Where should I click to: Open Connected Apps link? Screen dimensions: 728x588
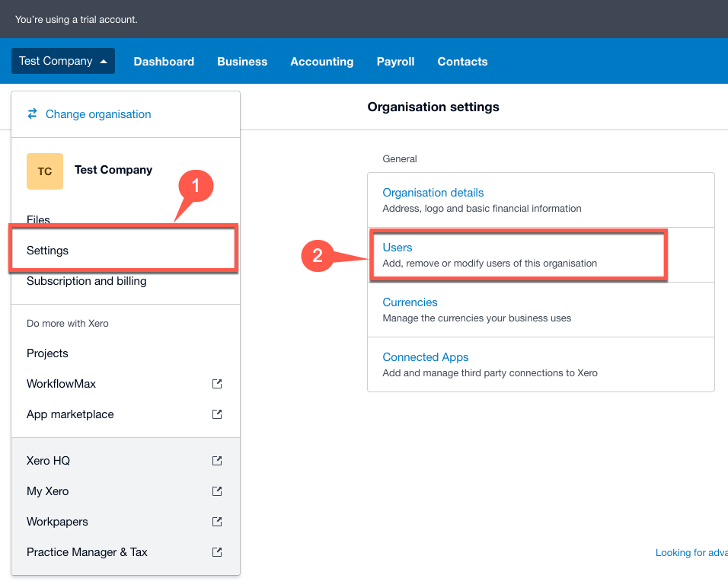[x=425, y=356]
